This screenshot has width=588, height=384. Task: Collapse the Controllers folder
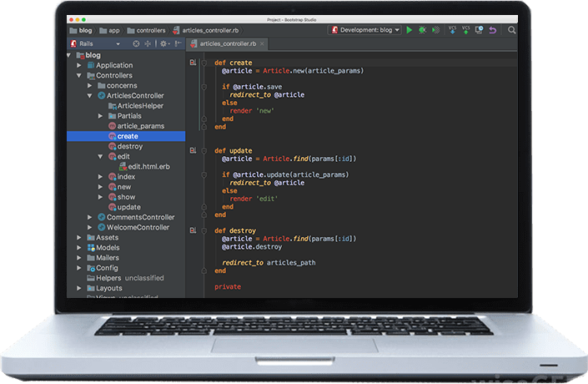point(79,75)
